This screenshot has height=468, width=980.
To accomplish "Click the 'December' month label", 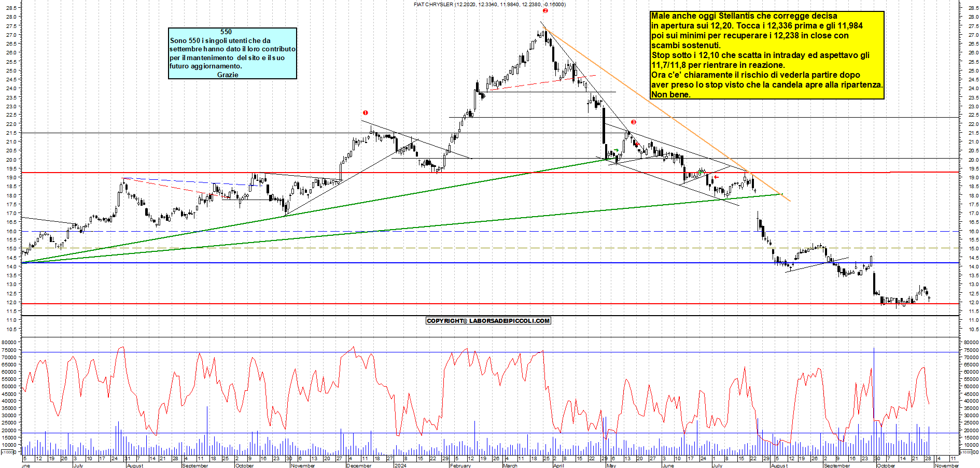I will click(359, 465).
